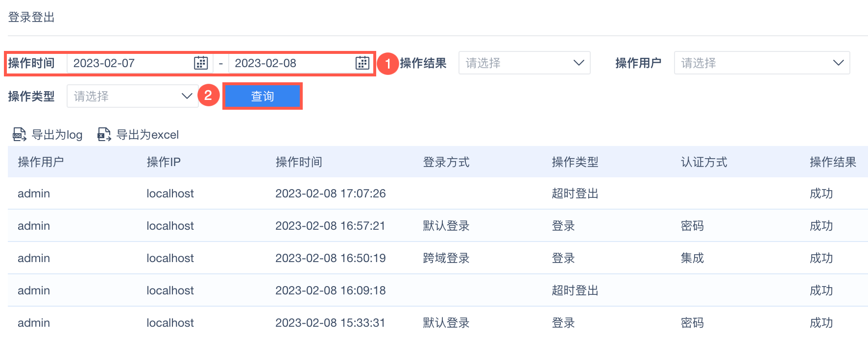Screen dimensions: 868x338
Task: Click the 导出为excel link
Action: coord(147,135)
